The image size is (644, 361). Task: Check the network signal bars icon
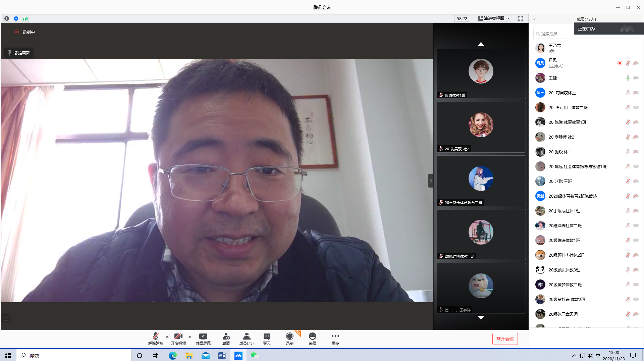(x=25, y=18)
